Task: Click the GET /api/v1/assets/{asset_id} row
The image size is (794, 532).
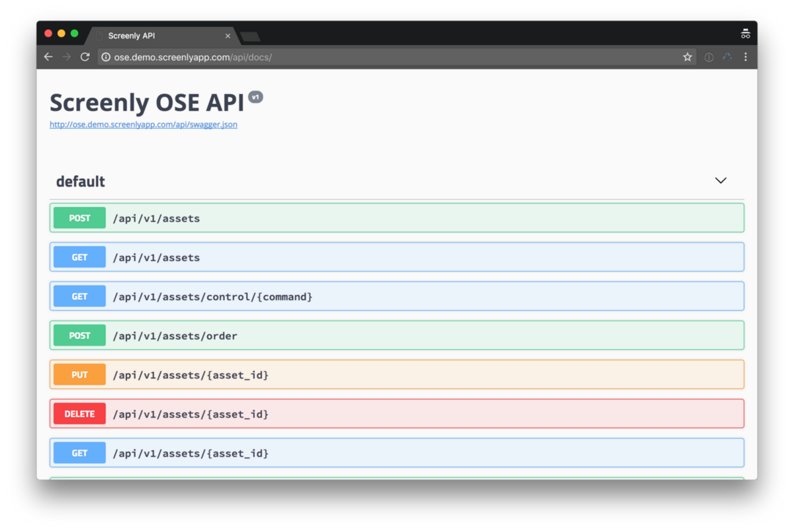Action: tap(397, 453)
